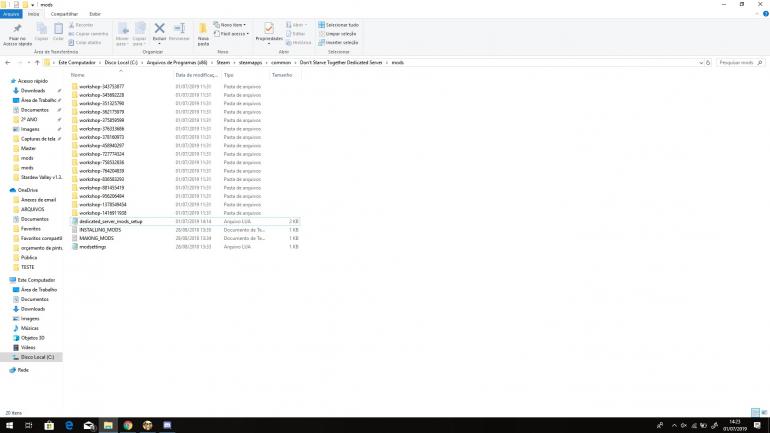Screen dimensions: 770x433
Task: Click Limpar seleção in the ribbon
Action: point(337,34)
